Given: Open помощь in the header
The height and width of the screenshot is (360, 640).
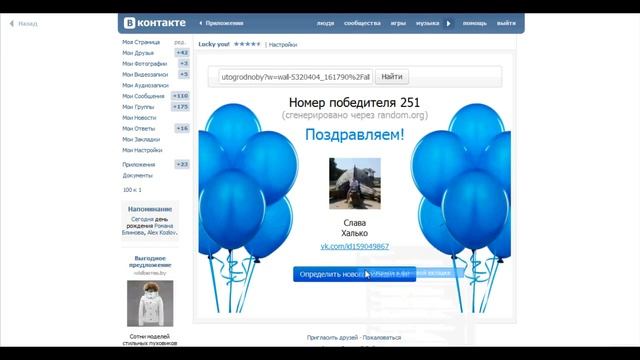Looking at the screenshot, I should click(x=474, y=23).
